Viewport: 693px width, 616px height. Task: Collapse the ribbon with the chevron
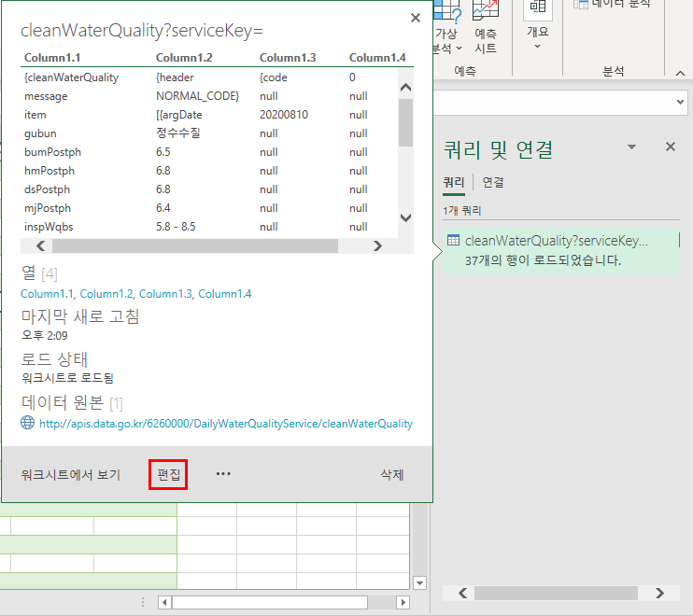coord(680,74)
